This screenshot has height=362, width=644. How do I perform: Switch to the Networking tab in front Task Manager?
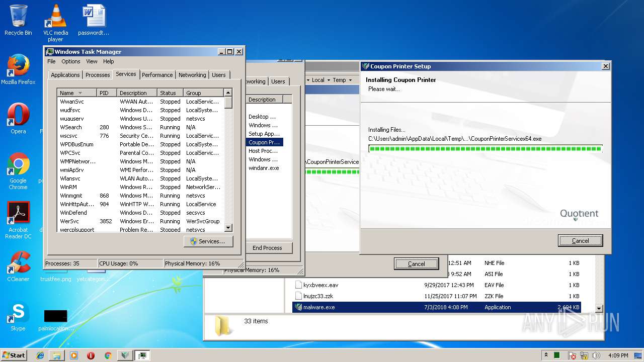192,75
